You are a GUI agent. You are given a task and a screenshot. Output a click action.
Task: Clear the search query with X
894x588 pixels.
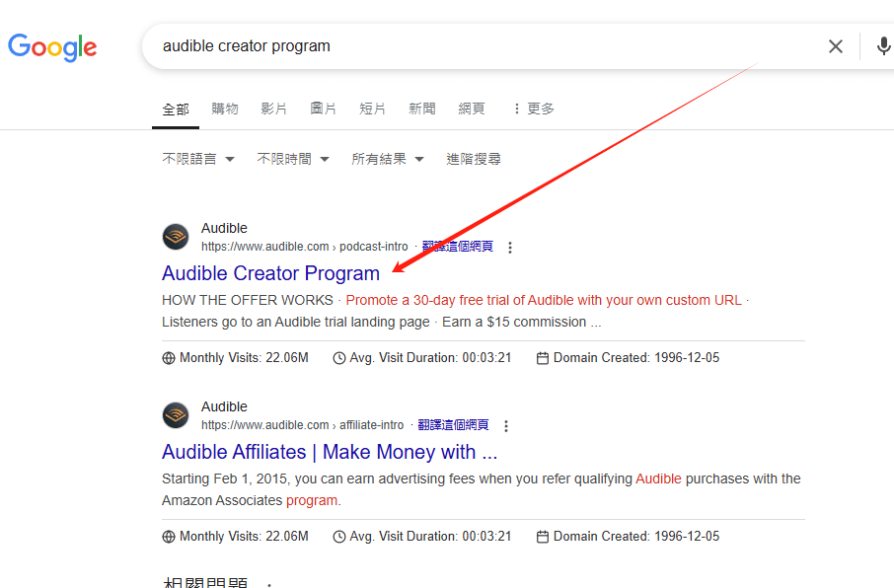(835, 46)
